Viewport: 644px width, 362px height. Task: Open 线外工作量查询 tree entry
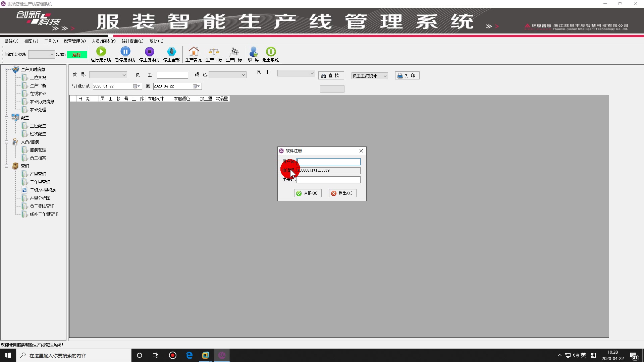coord(44,214)
